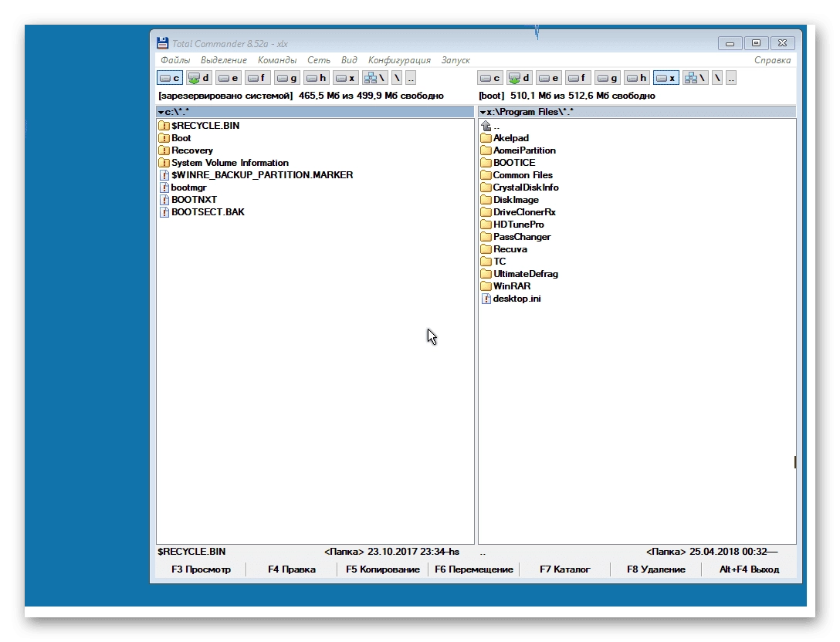Select drive c in right panel
Image resolution: width=840 pixels, height=642 pixels.
(490, 78)
